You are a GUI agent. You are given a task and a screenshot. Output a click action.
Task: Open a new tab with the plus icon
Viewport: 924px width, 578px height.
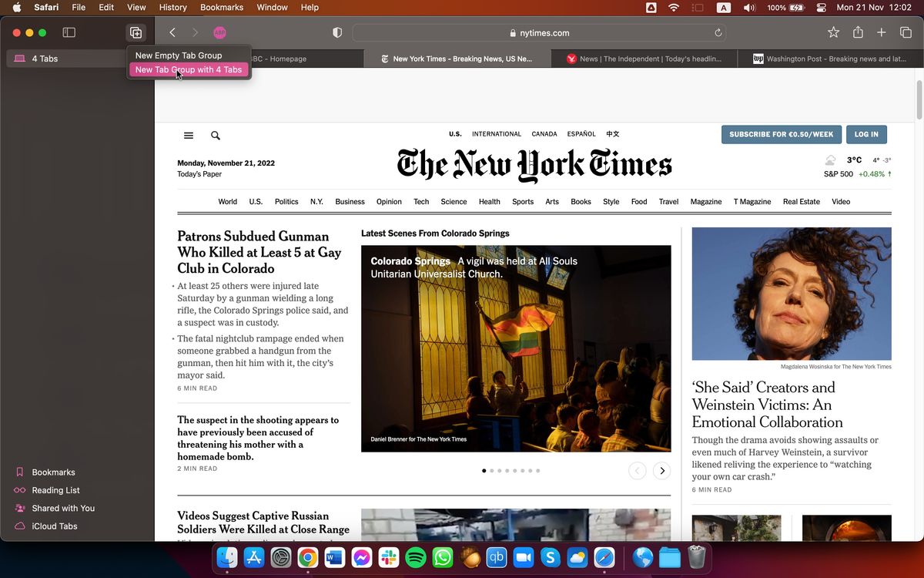(880, 32)
